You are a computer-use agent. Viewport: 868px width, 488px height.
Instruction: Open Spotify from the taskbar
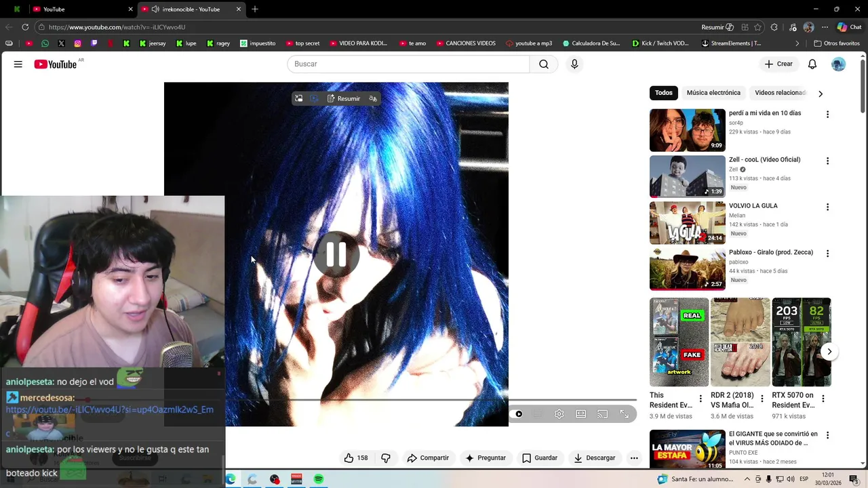pyautogui.click(x=319, y=479)
